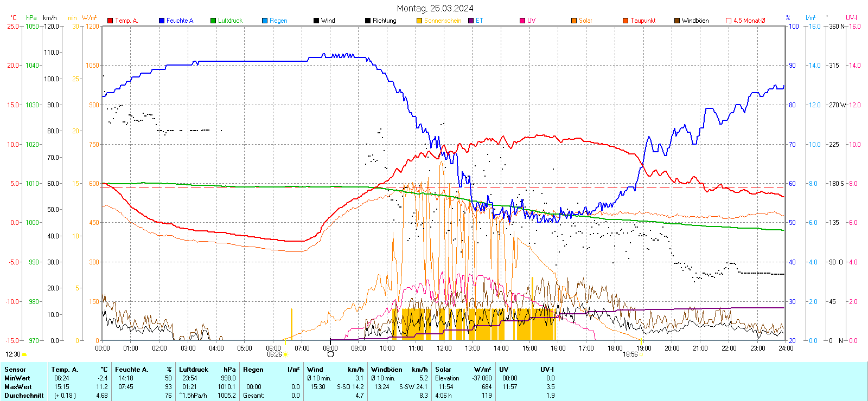Toggle the pink UV legend box
Image resolution: width=868 pixels, height=401 pixels.
click(522, 21)
